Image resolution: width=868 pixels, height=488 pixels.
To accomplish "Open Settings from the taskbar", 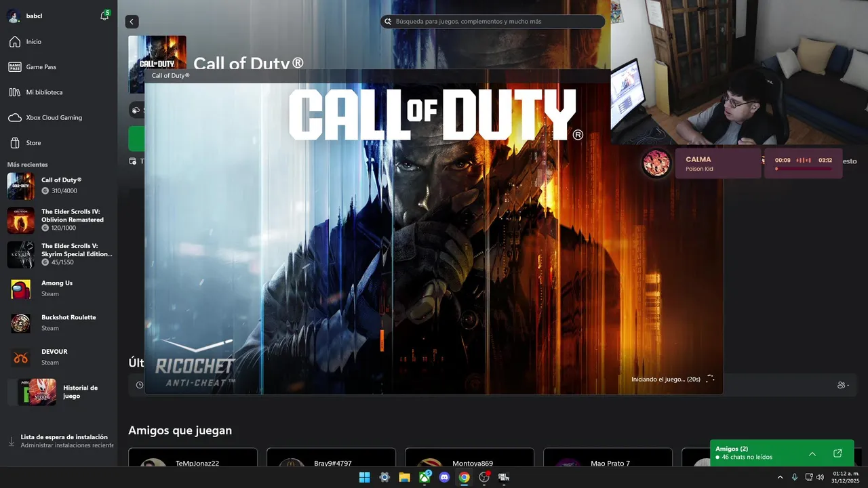I will (x=384, y=477).
